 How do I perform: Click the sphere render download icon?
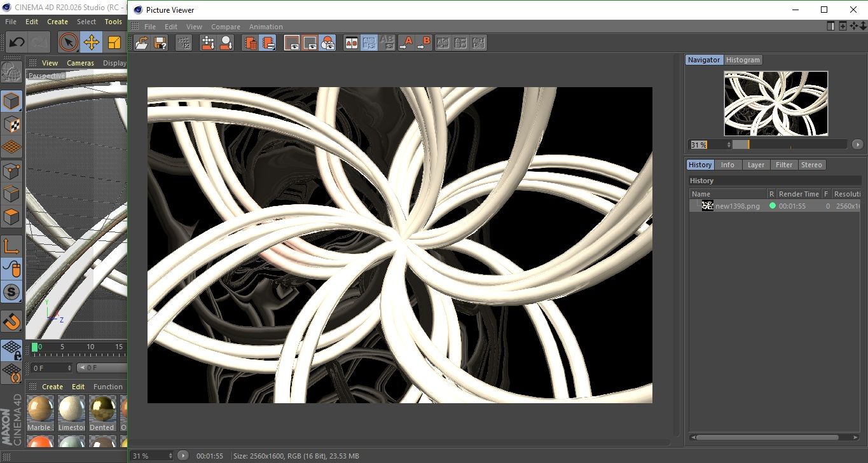coord(226,43)
